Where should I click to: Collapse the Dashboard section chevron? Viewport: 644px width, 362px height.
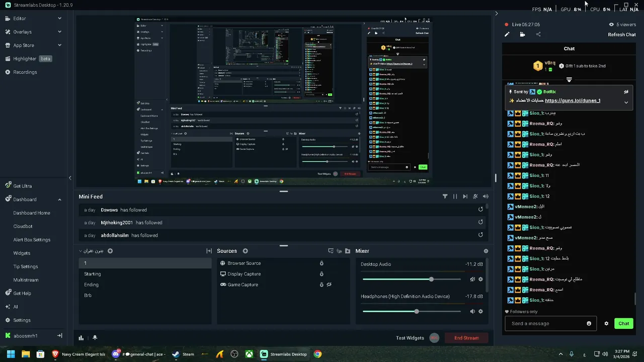click(x=59, y=200)
